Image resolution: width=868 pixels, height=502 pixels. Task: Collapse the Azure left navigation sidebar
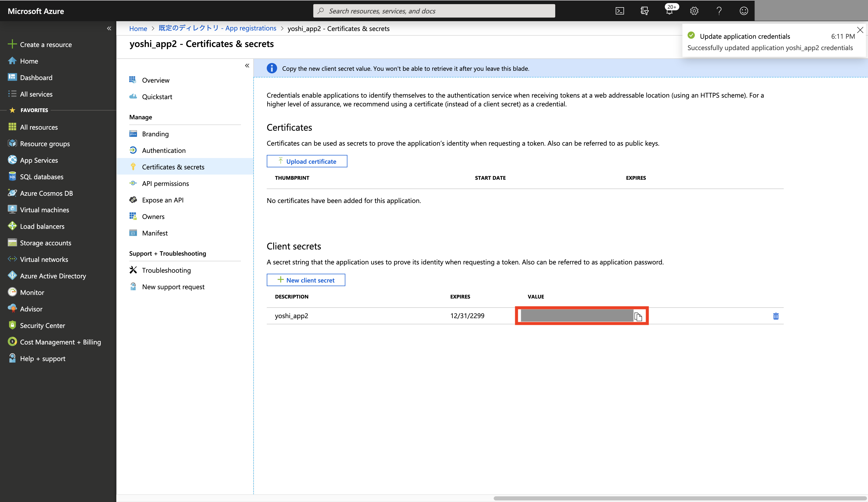[109, 29]
